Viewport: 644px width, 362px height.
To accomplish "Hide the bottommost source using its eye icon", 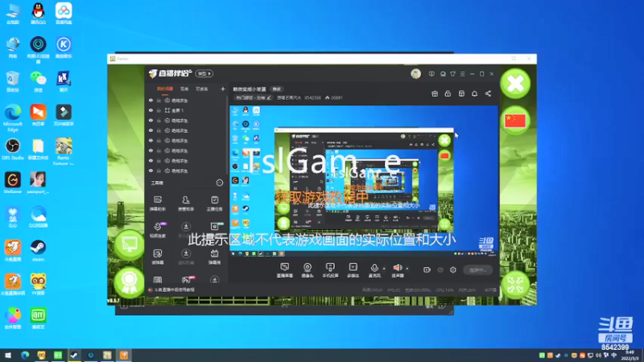I will click(x=151, y=171).
